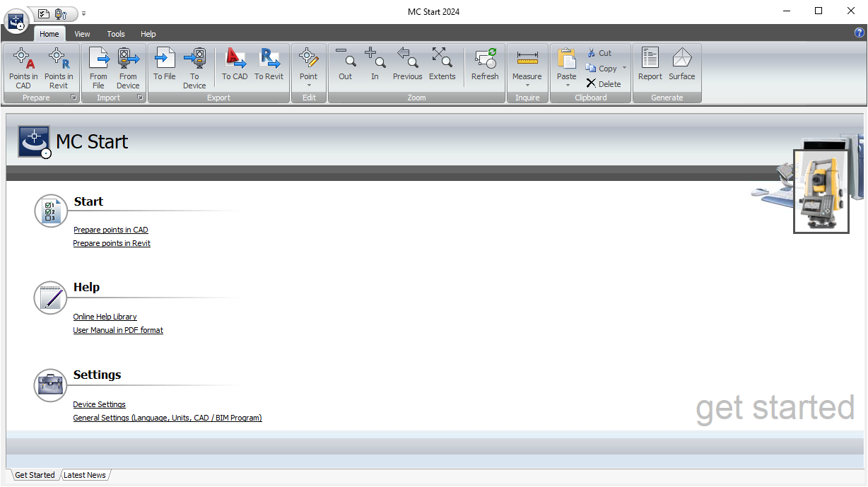This screenshot has height=487, width=868.
Task: Click the Refresh icon
Action: [x=485, y=64]
